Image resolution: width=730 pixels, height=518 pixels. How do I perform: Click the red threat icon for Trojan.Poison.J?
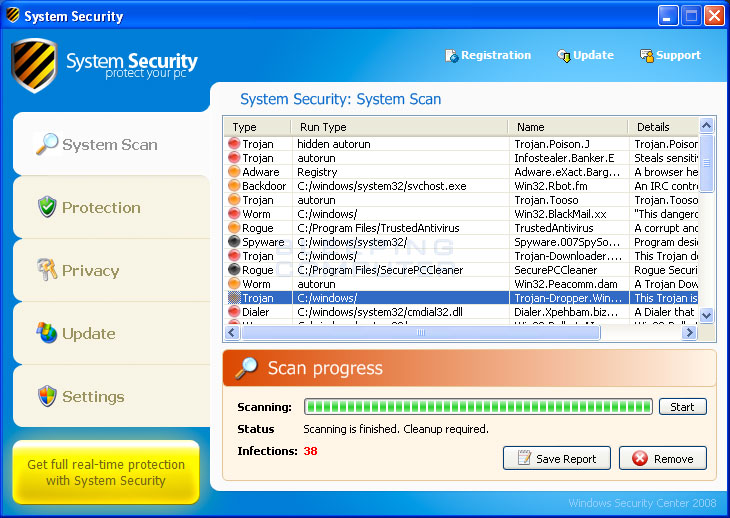point(234,144)
